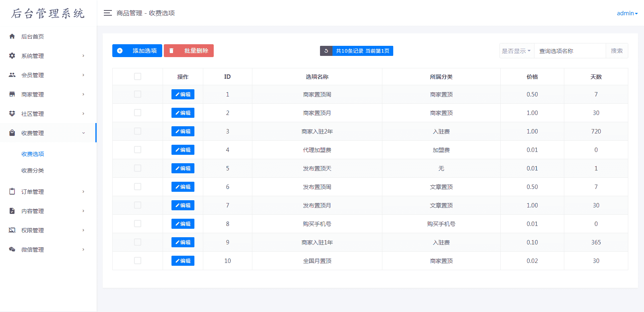Check the box for 发布置顶周 row
The image size is (644, 312).
(138, 187)
